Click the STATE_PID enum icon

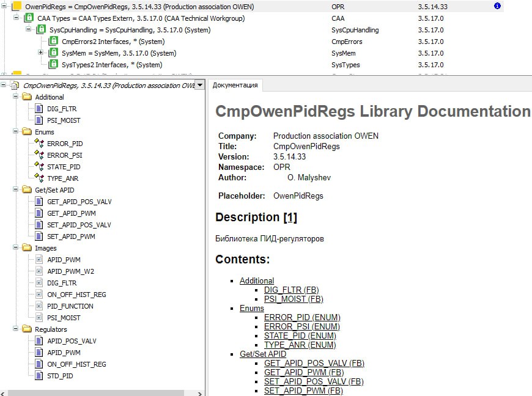click(x=39, y=166)
